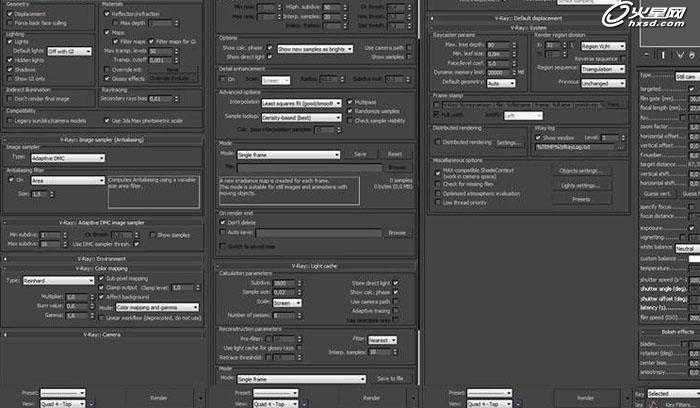Viewport: 700px width, 408px height.
Task: Expand the V-Ray Environment rollout
Action: (x=102, y=259)
